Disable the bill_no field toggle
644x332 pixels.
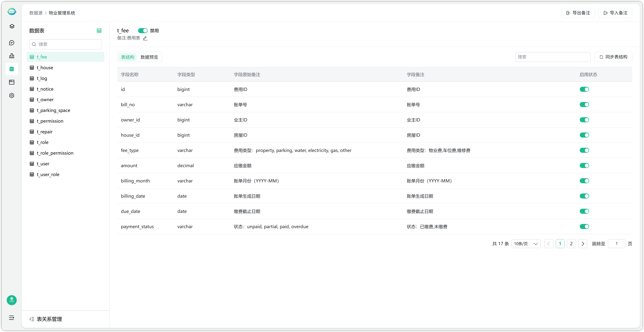584,105
